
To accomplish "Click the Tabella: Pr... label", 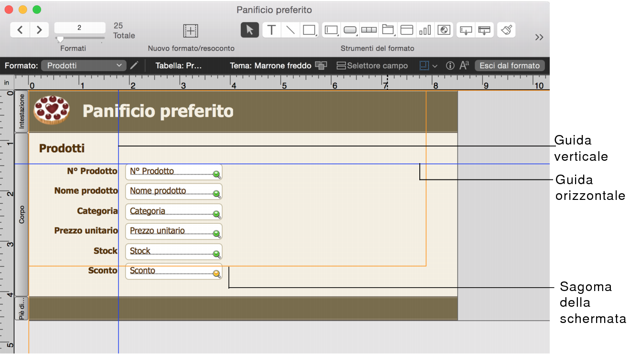I will [179, 66].
